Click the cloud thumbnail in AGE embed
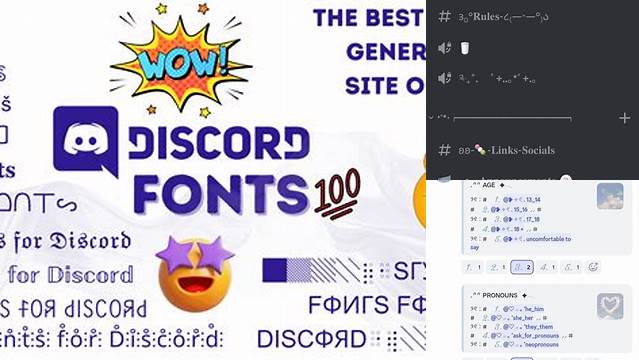The height and width of the screenshot is (360, 639). 610,196
